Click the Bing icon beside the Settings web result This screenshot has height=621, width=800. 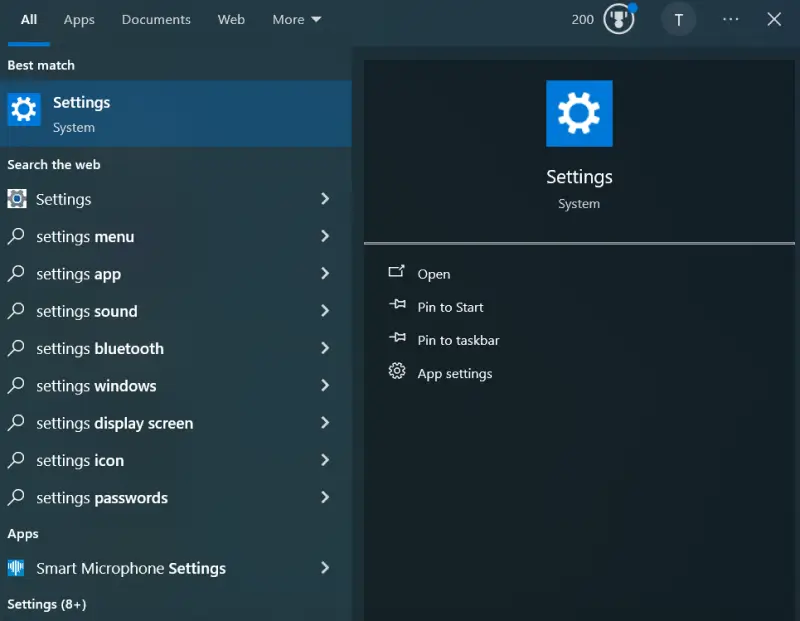point(16,199)
